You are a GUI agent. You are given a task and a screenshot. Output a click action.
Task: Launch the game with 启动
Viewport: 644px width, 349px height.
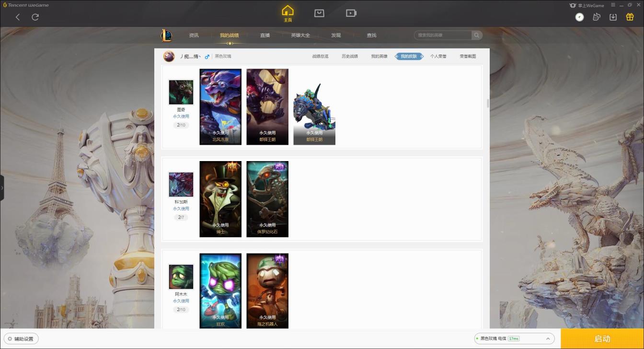(602, 339)
